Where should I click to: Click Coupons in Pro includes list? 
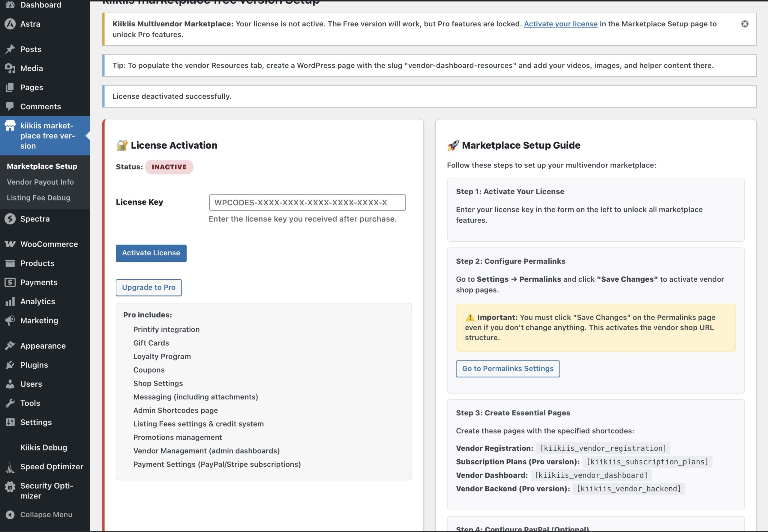pyautogui.click(x=149, y=370)
